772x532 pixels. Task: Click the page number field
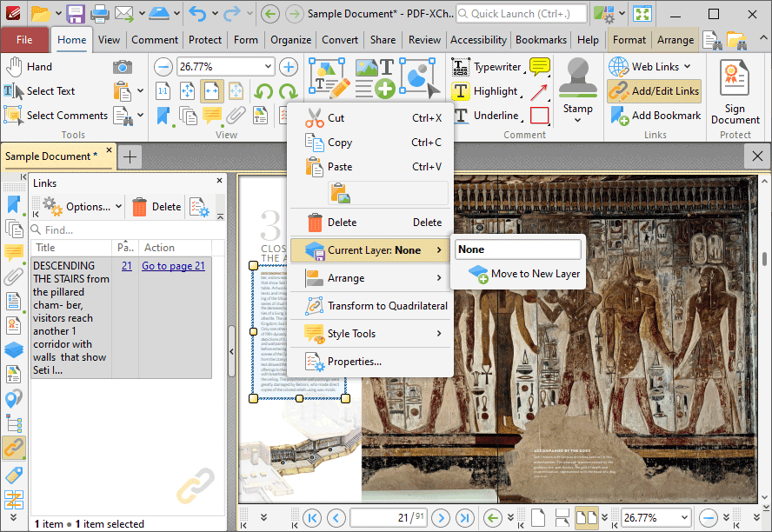coord(389,518)
